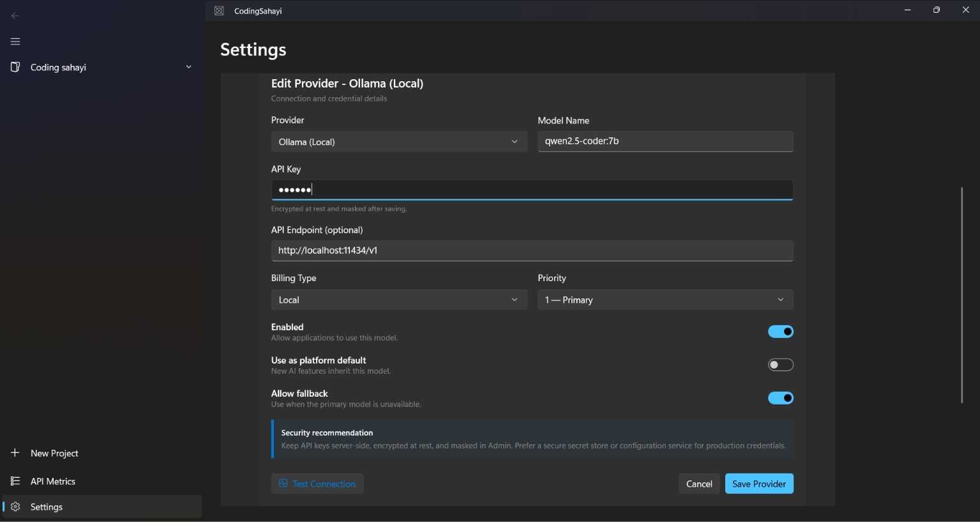Click Save Provider button
Viewport: 980px width, 522px height.
coord(759,484)
